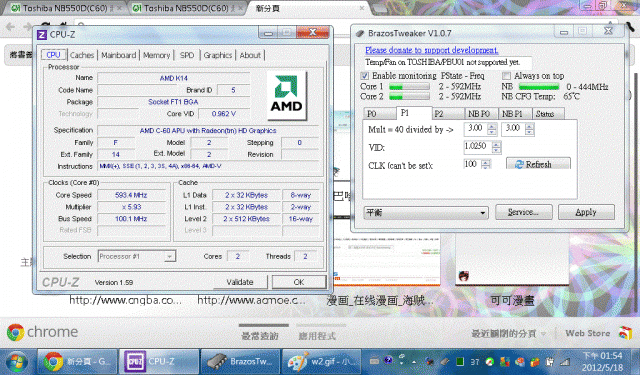
Task: Click Core Speed value 593.4 MHz
Action: pos(131,195)
